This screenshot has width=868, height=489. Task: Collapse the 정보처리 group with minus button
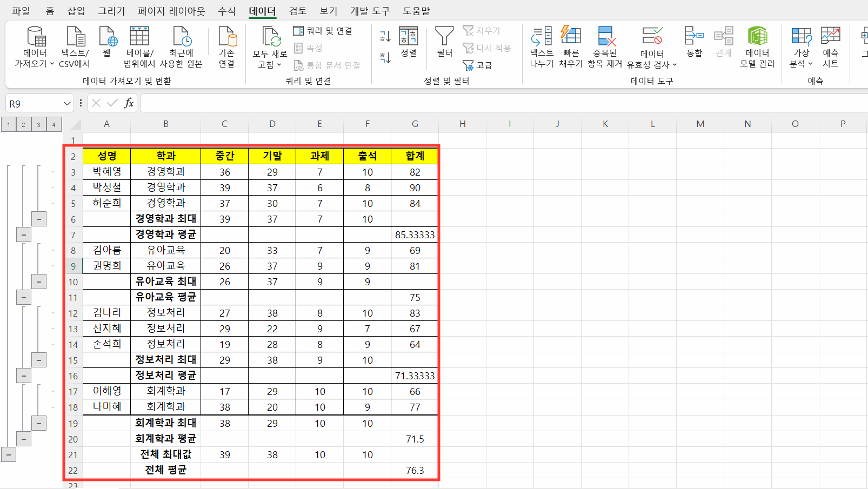click(38, 359)
